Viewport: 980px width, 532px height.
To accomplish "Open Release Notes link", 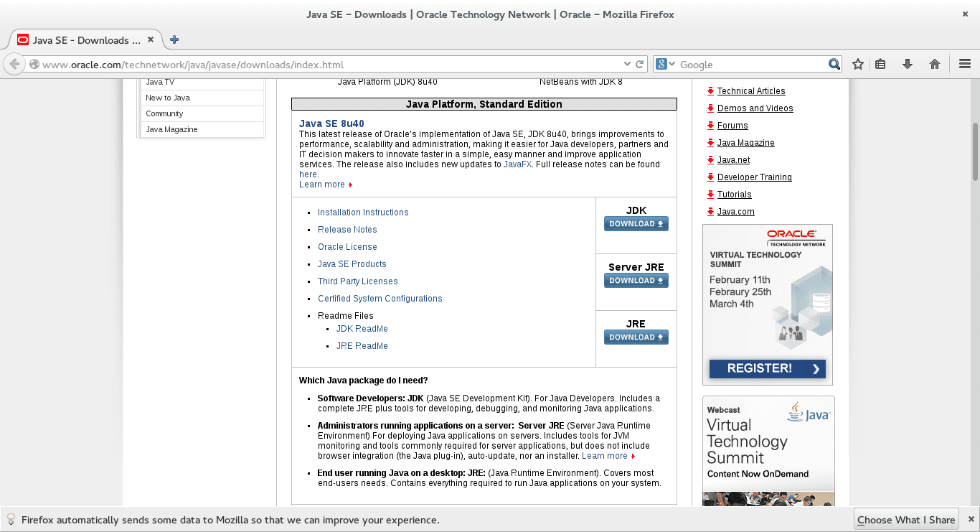I will 347,230.
